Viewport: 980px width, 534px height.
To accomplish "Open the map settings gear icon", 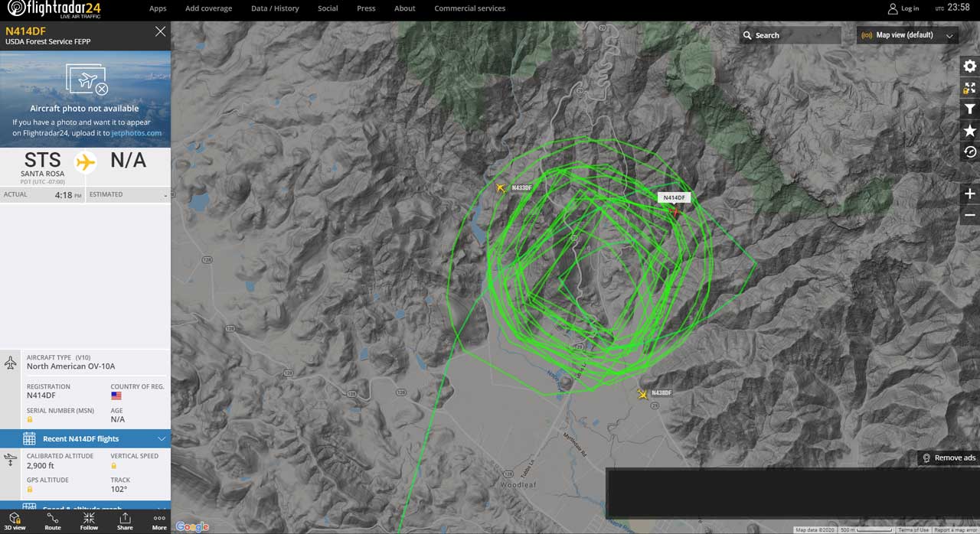I will [x=969, y=67].
